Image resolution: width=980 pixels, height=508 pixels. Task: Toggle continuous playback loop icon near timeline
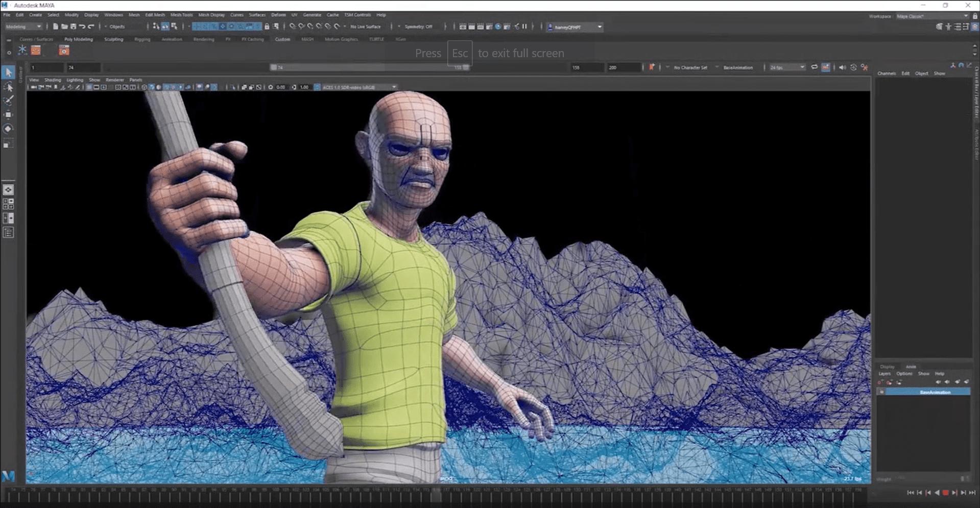click(814, 67)
